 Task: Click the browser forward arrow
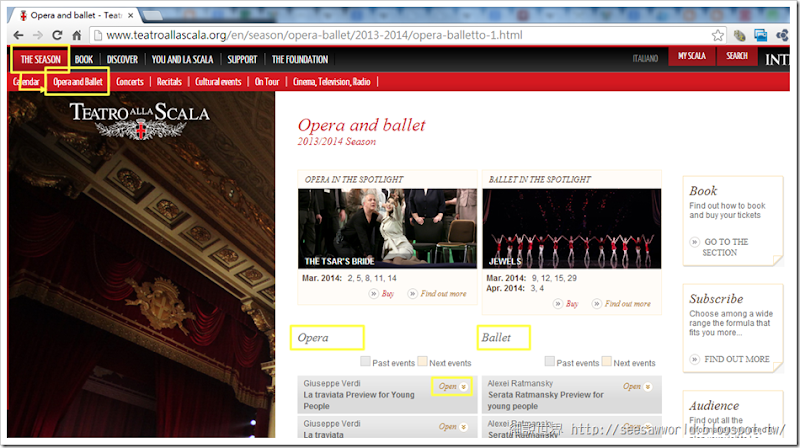click(x=38, y=35)
